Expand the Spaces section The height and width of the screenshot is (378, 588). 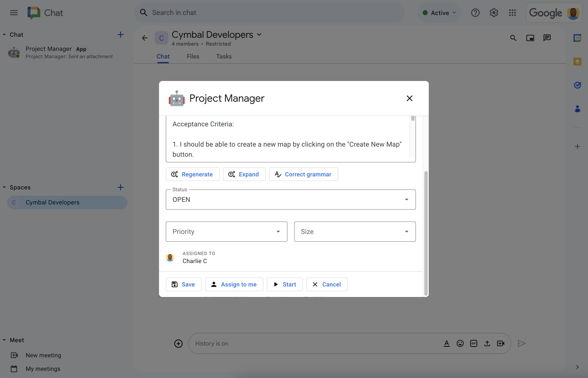pos(5,187)
